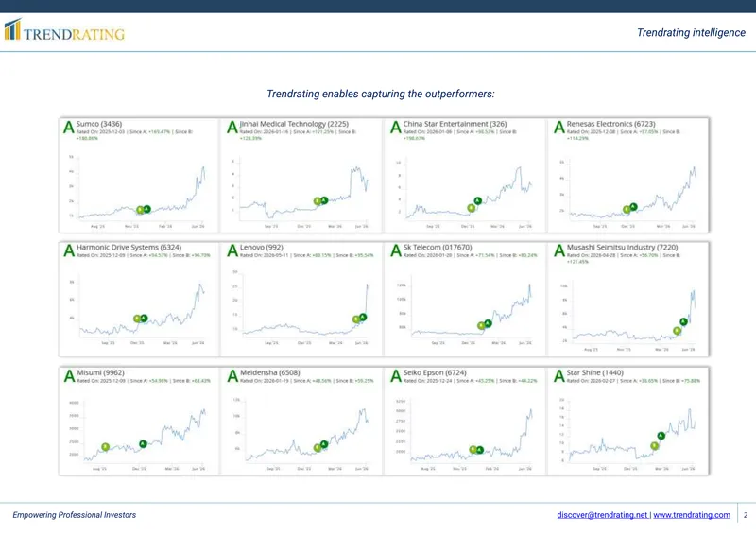Image resolution: width=756 pixels, height=535 pixels.
Task: Select the "Misumi (9962)" title
Action: [x=100, y=373]
